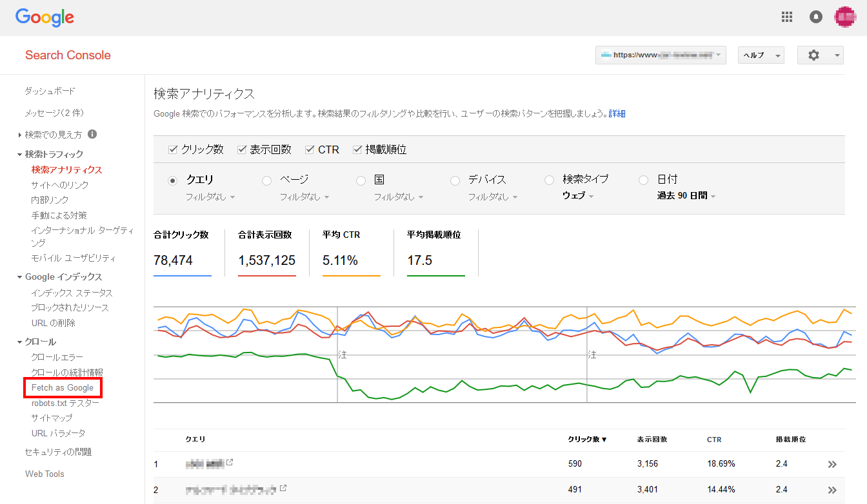Image resolution: width=867 pixels, height=504 pixels.
Task: Open モバイル ユーザビリティ page
Action: 74,258
